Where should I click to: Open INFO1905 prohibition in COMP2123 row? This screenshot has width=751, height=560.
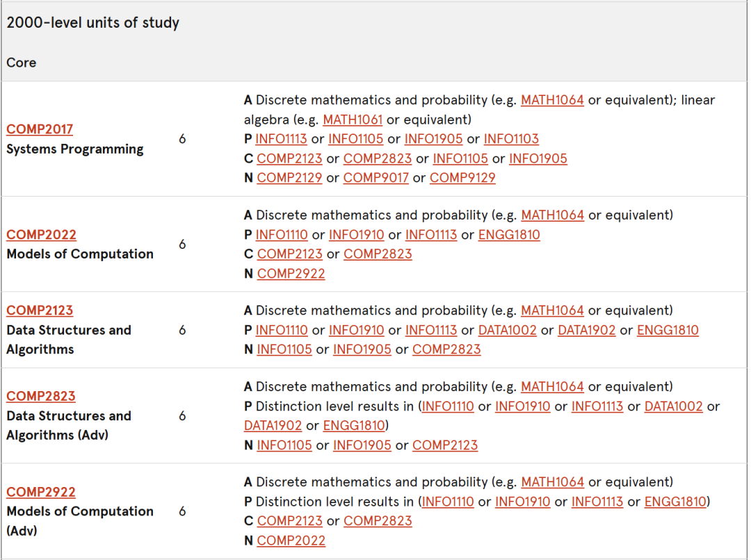coord(362,349)
